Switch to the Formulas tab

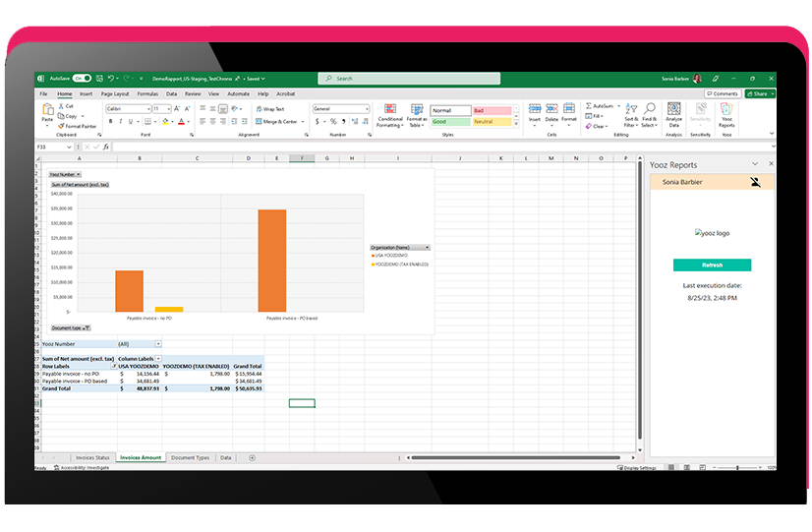(147, 93)
